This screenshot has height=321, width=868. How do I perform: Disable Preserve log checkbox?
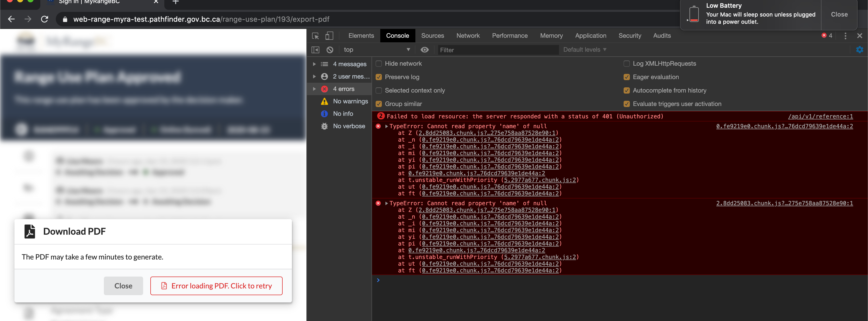pyautogui.click(x=379, y=77)
